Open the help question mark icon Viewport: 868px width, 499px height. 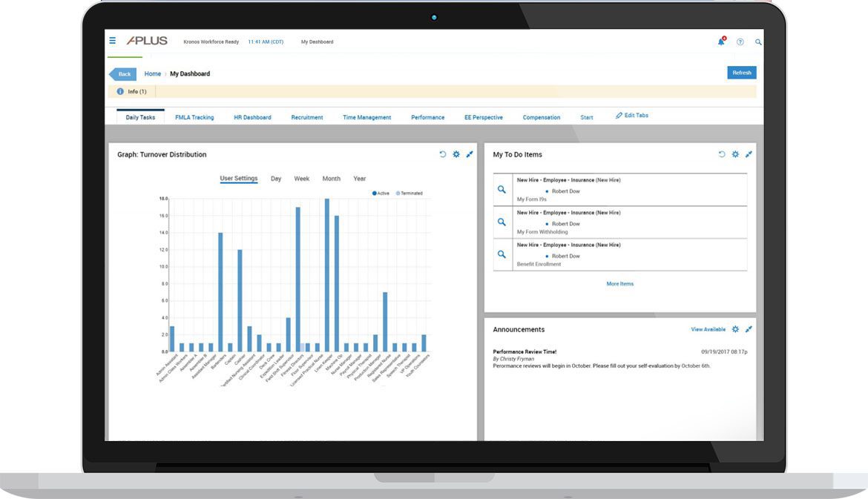pyautogui.click(x=740, y=42)
